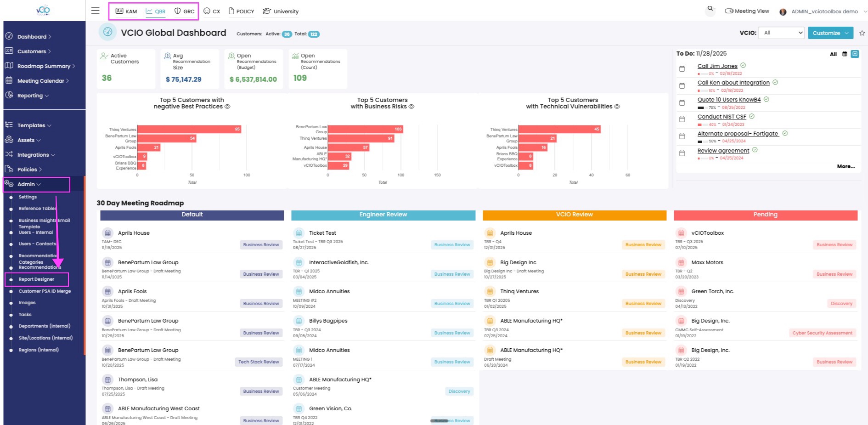Click progress bar of Quote 10 Users KnowB4

(702, 108)
